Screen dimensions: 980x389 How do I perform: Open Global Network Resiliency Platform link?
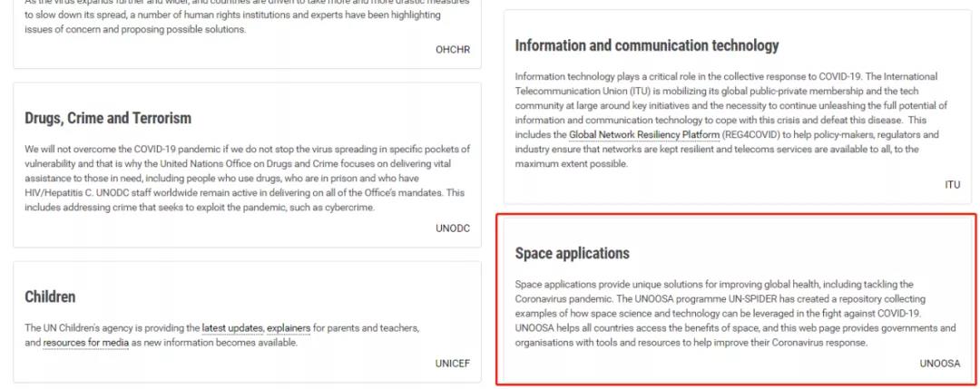click(644, 135)
